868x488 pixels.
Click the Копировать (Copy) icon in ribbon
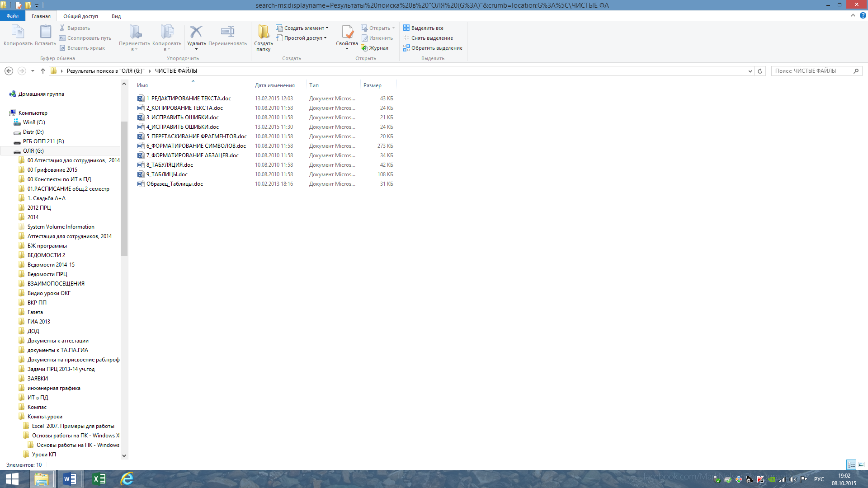click(18, 34)
